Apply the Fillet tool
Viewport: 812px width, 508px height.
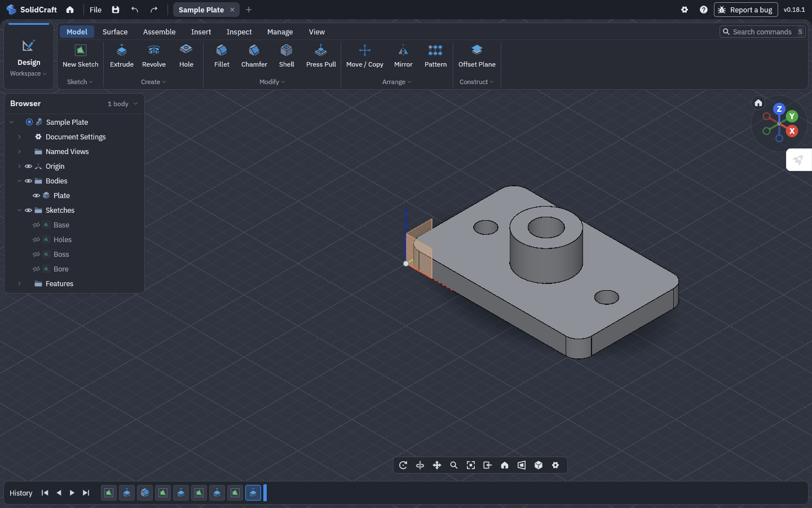pos(222,56)
